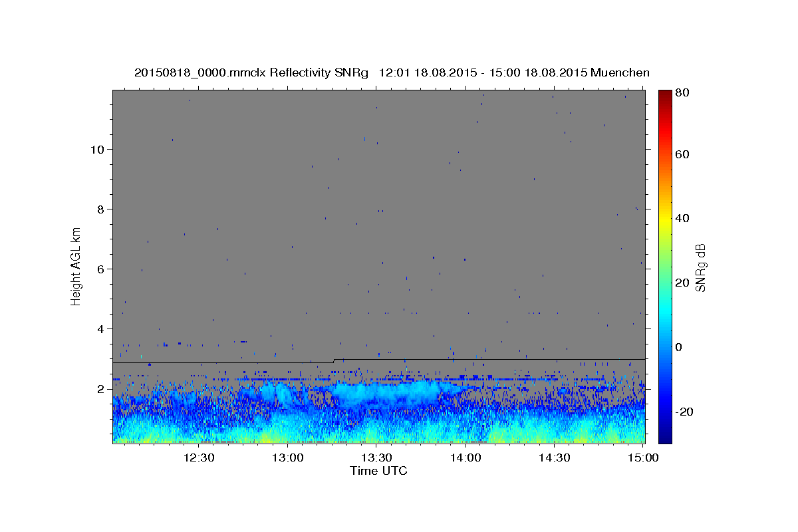
Task: Click the 'Time UTC' axis label
Action: 378,471
